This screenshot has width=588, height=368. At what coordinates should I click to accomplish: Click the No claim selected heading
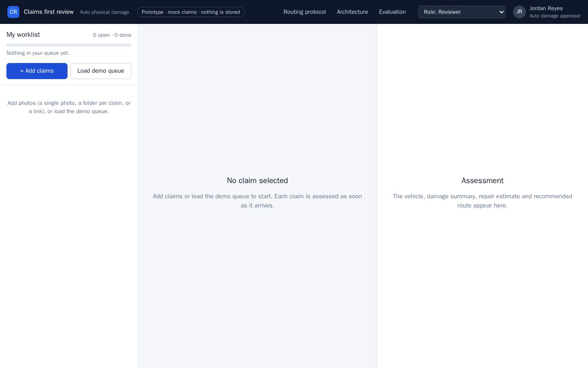click(257, 180)
